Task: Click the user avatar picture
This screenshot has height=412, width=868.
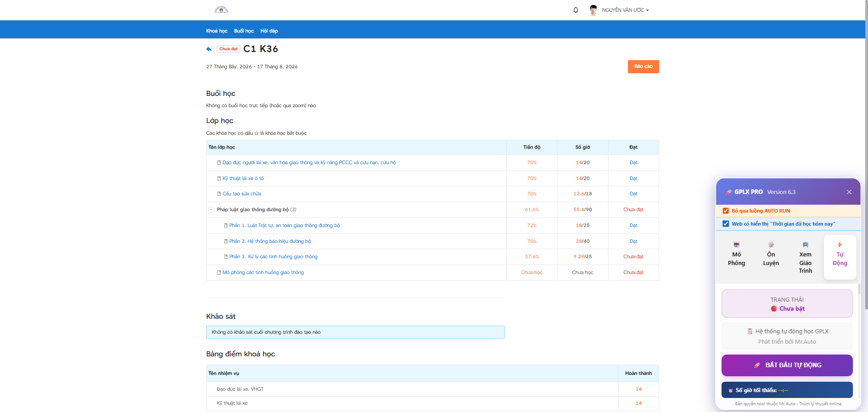Action: click(593, 10)
